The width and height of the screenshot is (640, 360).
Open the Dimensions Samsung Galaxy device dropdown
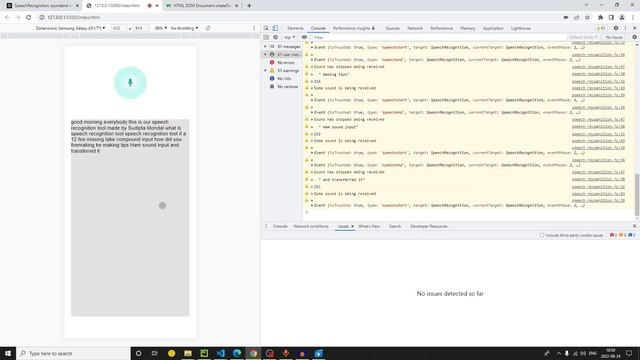[70, 28]
